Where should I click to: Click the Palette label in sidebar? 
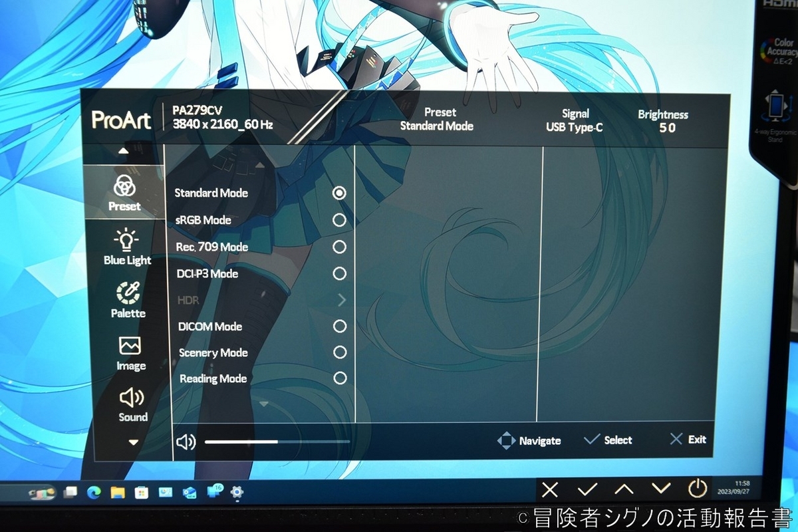point(128,313)
